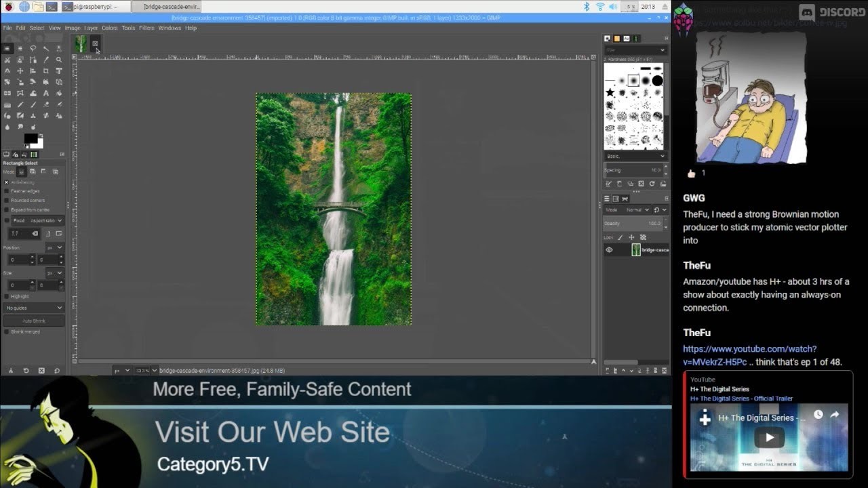The height and width of the screenshot is (488, 868).
Task: Select the Pencil tool
Action: [20, 104]
